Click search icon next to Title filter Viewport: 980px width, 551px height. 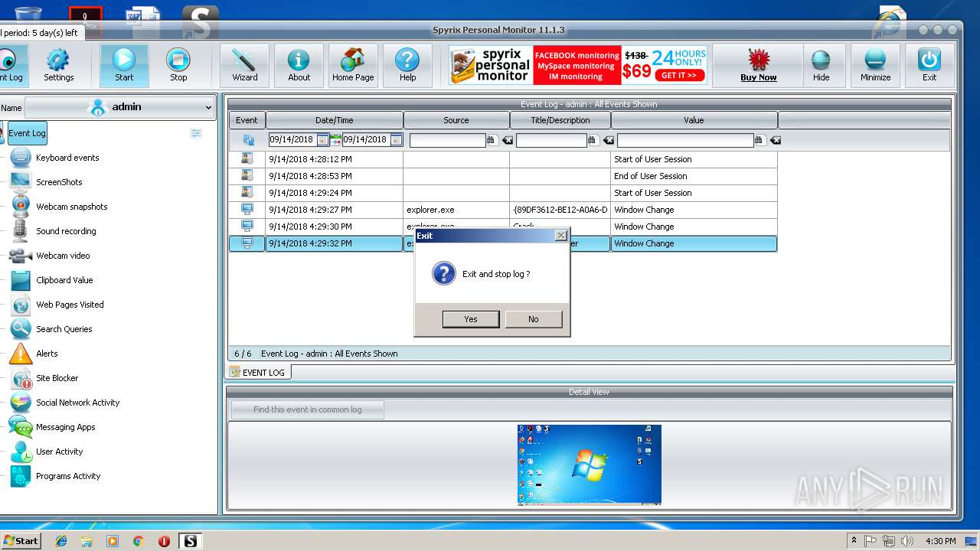pos(593,140)
